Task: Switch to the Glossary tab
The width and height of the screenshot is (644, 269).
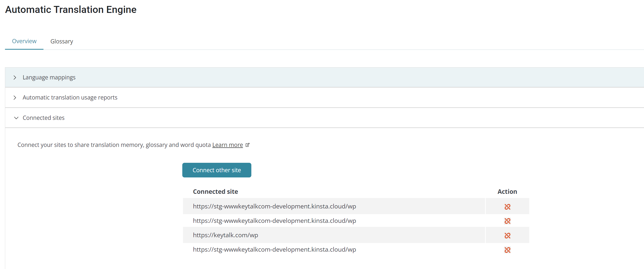Action: point(62,41)
